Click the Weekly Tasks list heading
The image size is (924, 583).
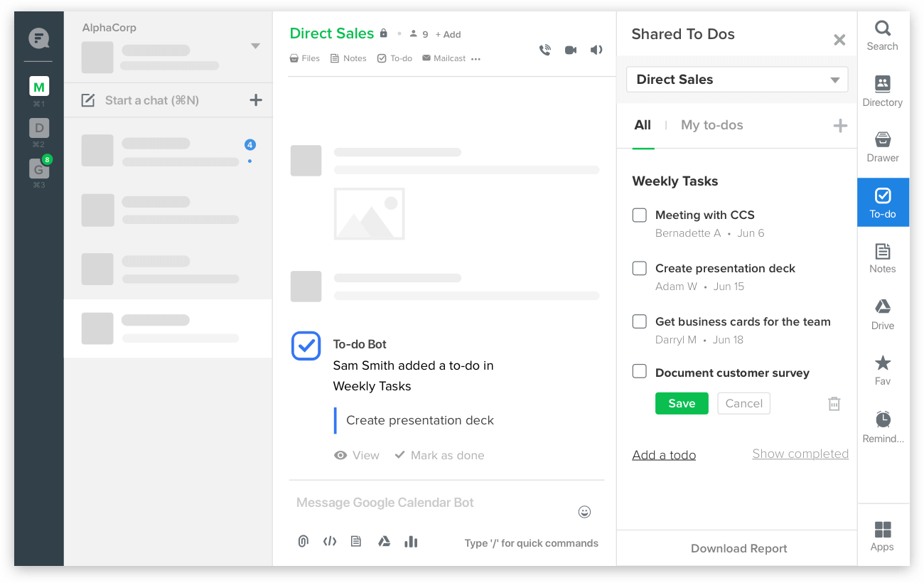click(x=675, y=181)
